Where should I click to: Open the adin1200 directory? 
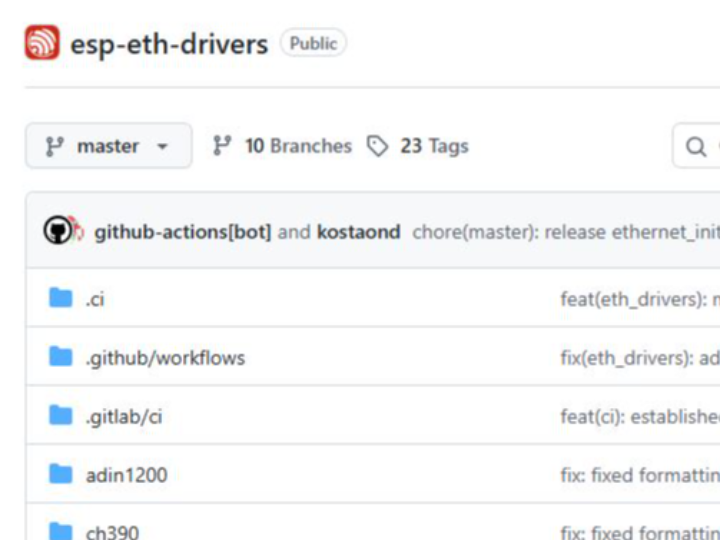coord(126,475)
